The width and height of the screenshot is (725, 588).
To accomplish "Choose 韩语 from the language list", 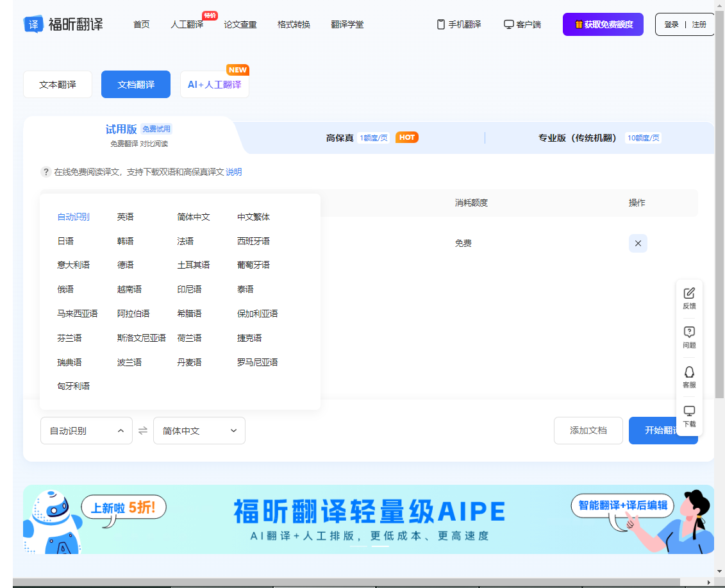I will [x=125, y=241].
